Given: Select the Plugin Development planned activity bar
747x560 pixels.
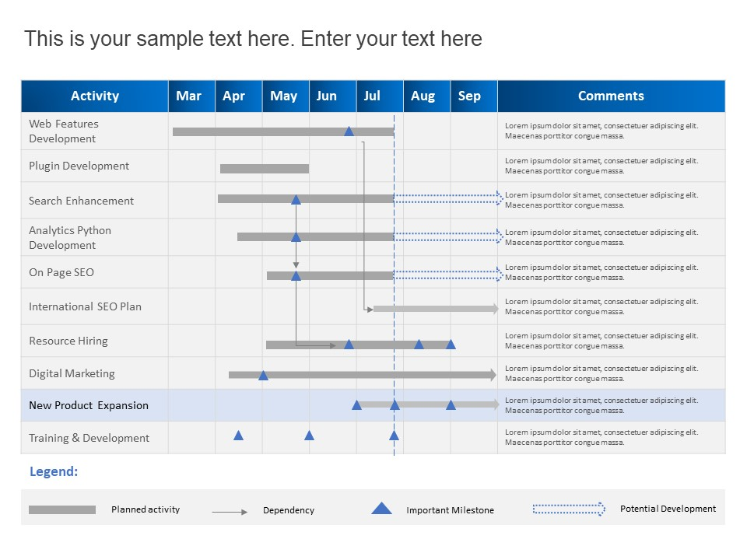Looking at the screenshot, I should coord(265,169).
